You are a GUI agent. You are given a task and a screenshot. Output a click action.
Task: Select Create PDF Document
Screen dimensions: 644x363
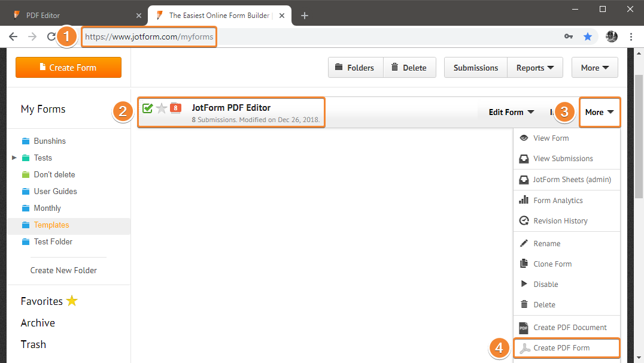click(567, 328)
